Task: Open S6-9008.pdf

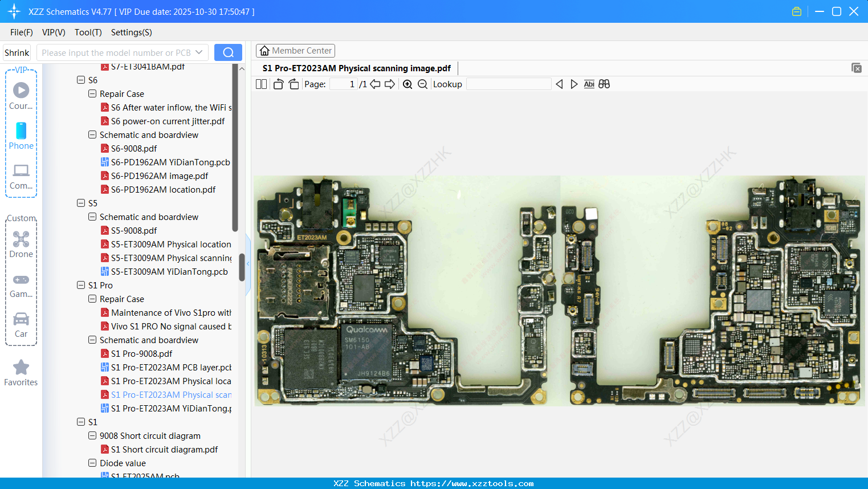Action: [x=133, y=149]
